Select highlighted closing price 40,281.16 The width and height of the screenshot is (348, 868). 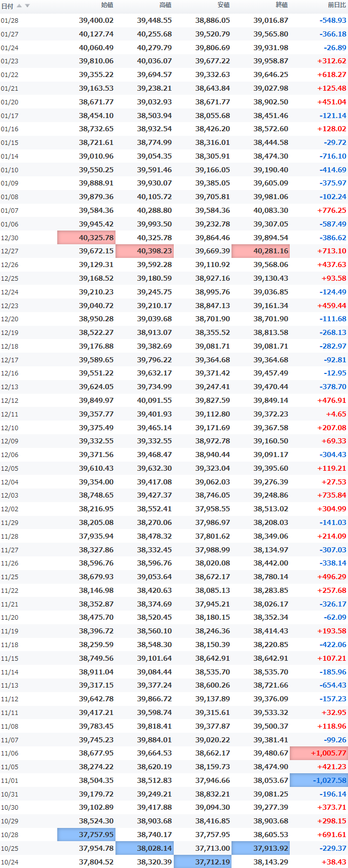(x=260, y=251)
